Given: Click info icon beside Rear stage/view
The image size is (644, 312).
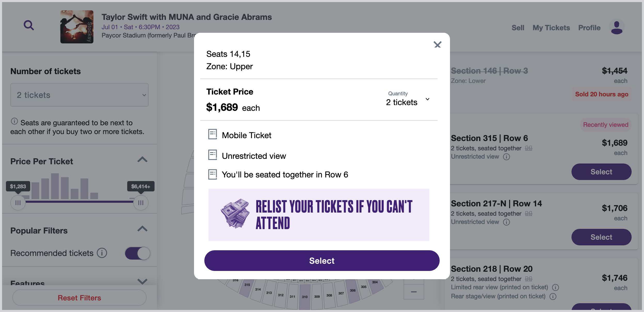Looking at the screenshot, I should pyautogui.click(x=553, y=297).
